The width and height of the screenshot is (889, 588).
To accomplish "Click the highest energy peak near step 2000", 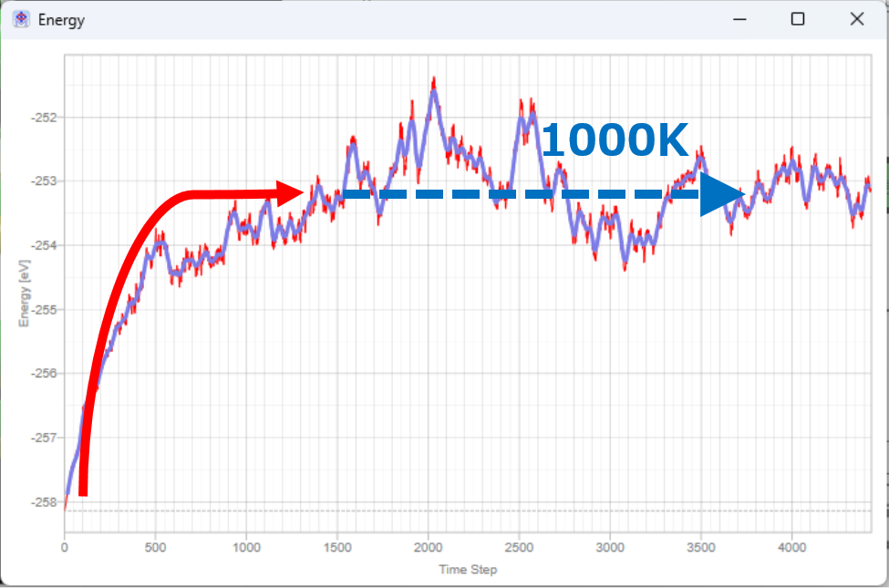I will [434, 82].
